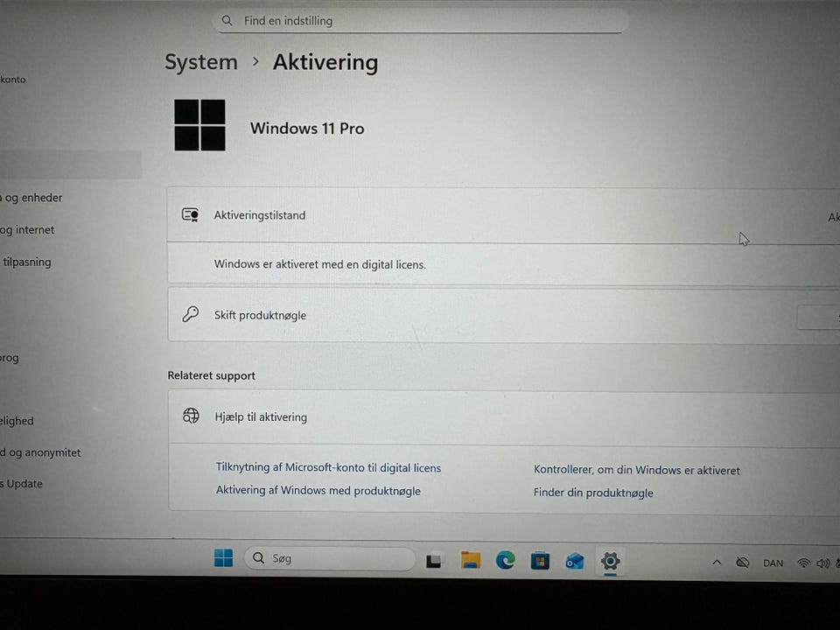The height and width of the screenshot is (630, 840).
Task: Collapse the Hjælp til aktivering section
Action: point(504,416)
